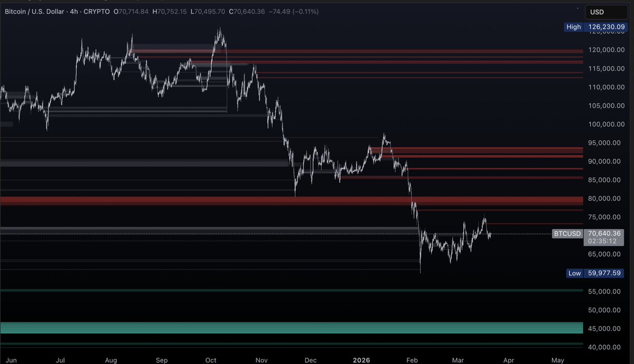The height and width of the screenshot is (364, 634).
Task: Click the 4h timeframe label in header
Action: (x=74, y=11)
